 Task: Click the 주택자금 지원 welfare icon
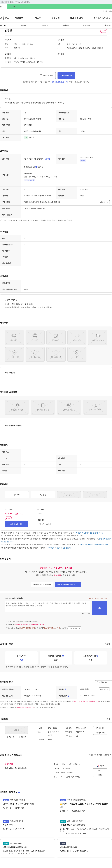click(x=14, y=352)
